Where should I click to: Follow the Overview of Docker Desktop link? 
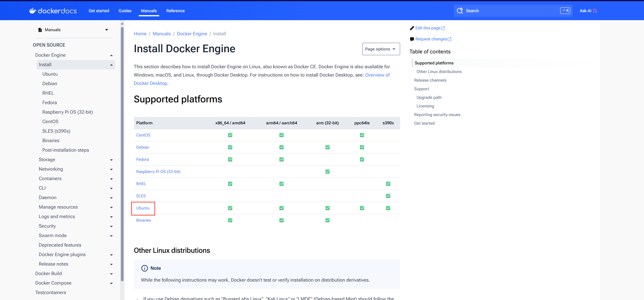(378, 75)
